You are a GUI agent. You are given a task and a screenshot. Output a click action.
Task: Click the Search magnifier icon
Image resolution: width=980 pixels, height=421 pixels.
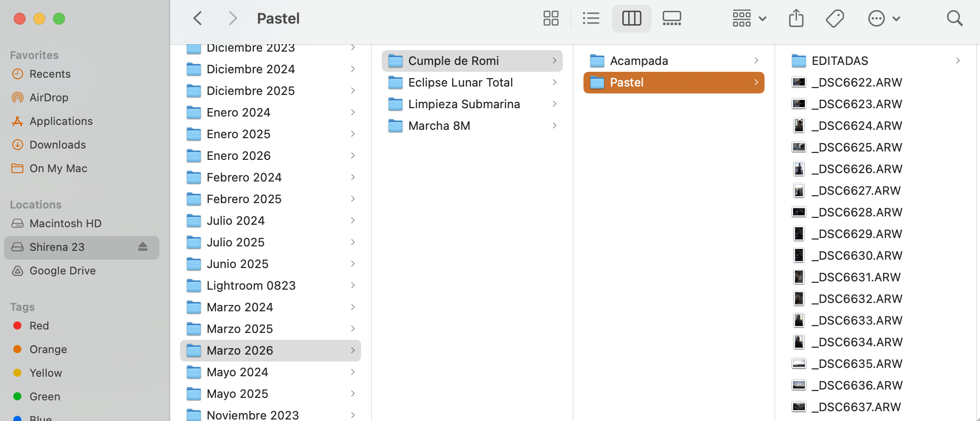(x=954, y=19)
